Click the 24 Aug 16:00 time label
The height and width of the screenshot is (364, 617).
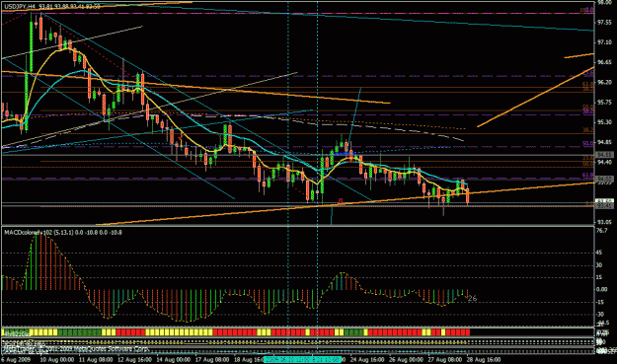pos(367,360)
